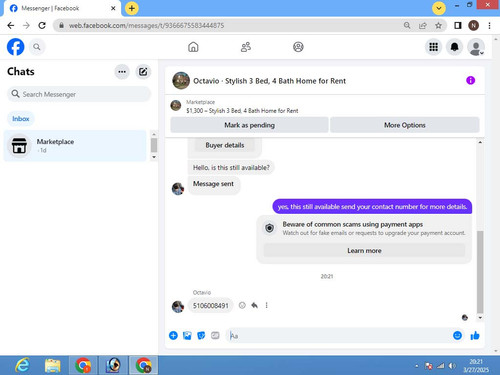The width and height of the screenshot is (500, 375).
Task: Focus the Search Messenger field
Action: click(79, 94)
